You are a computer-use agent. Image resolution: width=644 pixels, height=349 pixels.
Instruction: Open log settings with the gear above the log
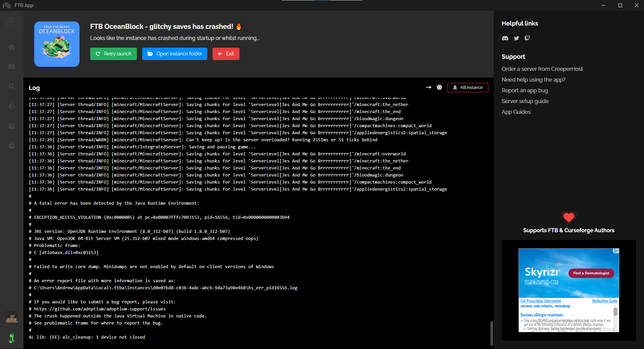(x=439, y=87)
